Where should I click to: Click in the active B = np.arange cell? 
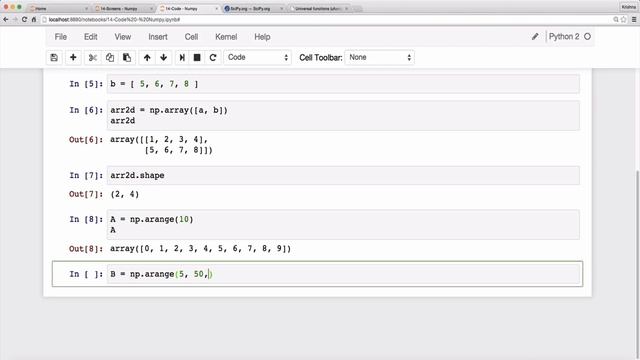tap(343, 274)
